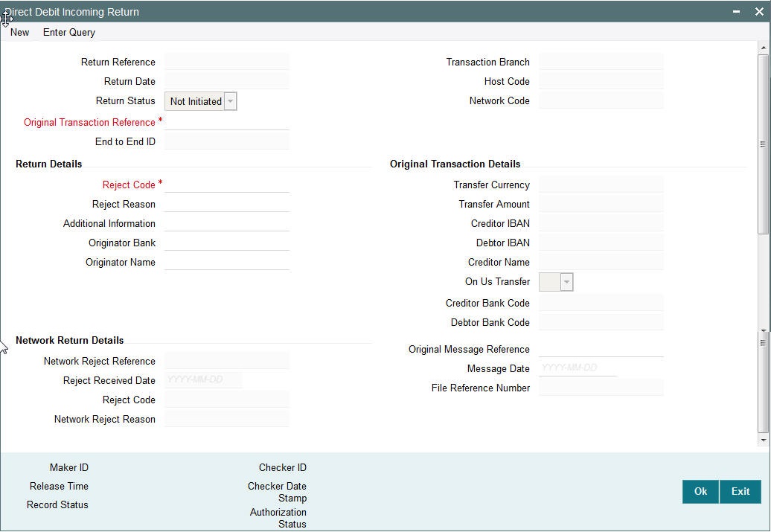Click the Ok button
Image resolution: width=771 pixels, height=532 pixels.
pos(699,492)
